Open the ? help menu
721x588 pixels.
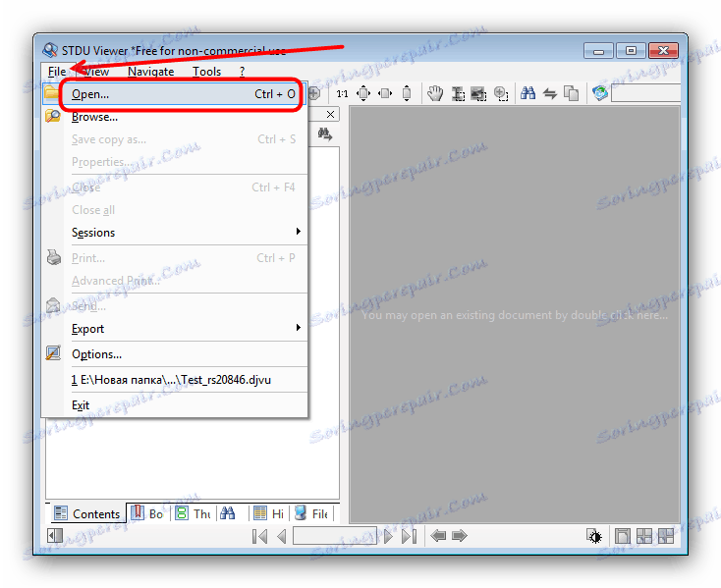tap(242, 72)
